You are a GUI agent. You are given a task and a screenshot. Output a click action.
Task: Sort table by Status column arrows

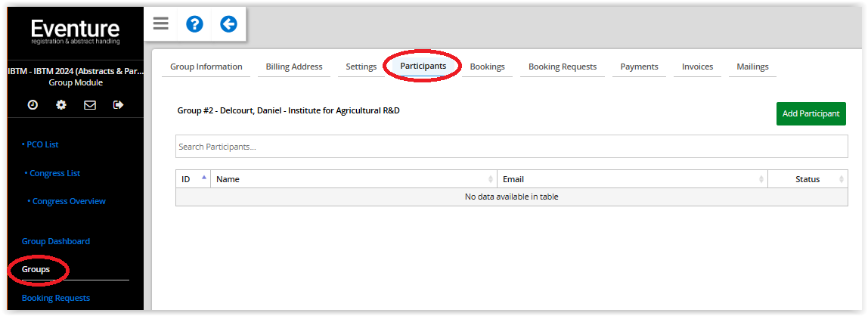click(842, 179)
